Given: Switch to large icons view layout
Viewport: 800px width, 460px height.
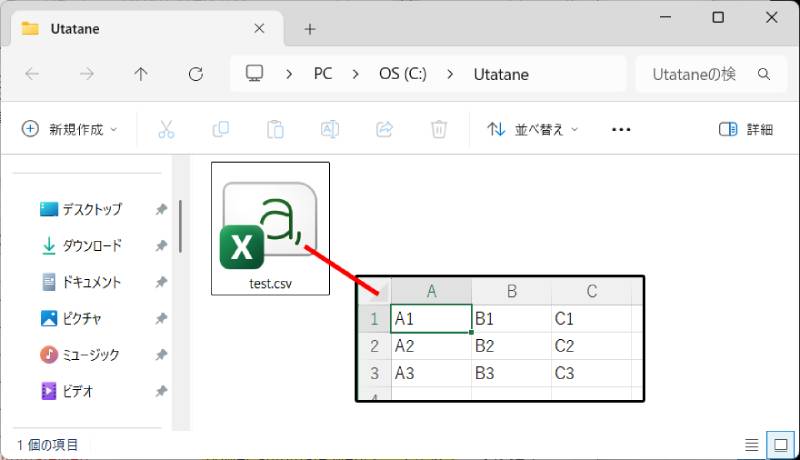Looking at the screenshot, I should [779, 444].
